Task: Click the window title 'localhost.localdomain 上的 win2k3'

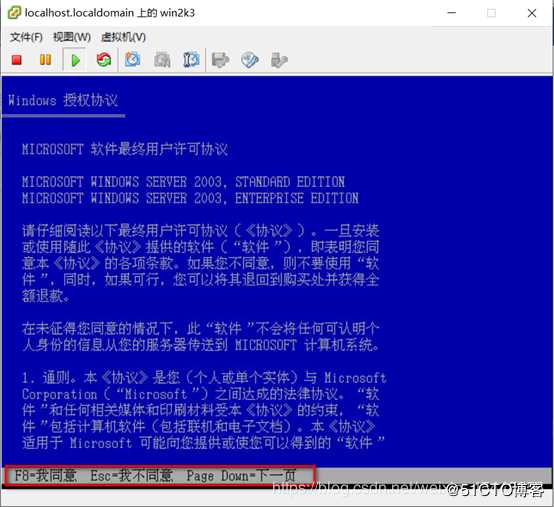Action: tap(110, 13)
